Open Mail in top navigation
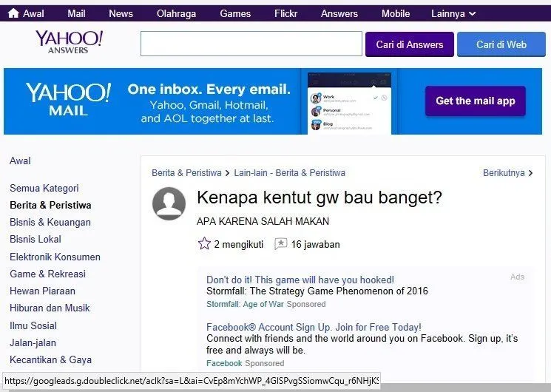The image size is (551, 392). click(x=76, y=14)
